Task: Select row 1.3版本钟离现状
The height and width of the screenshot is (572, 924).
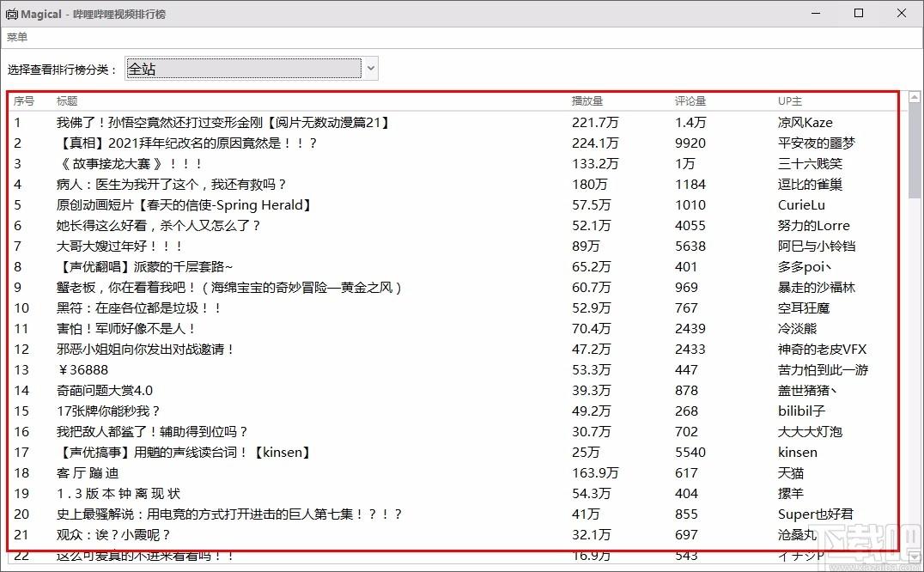Action: pos(453,494)
